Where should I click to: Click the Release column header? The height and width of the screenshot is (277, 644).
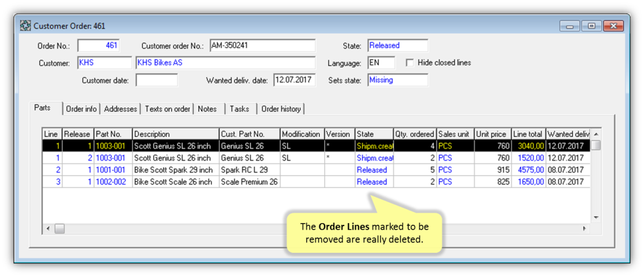(x=78, y=134)
